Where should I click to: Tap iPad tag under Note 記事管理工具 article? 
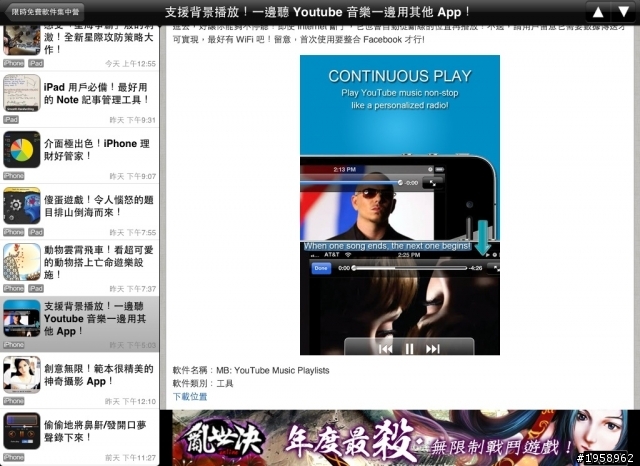click(x=11, y=120)
